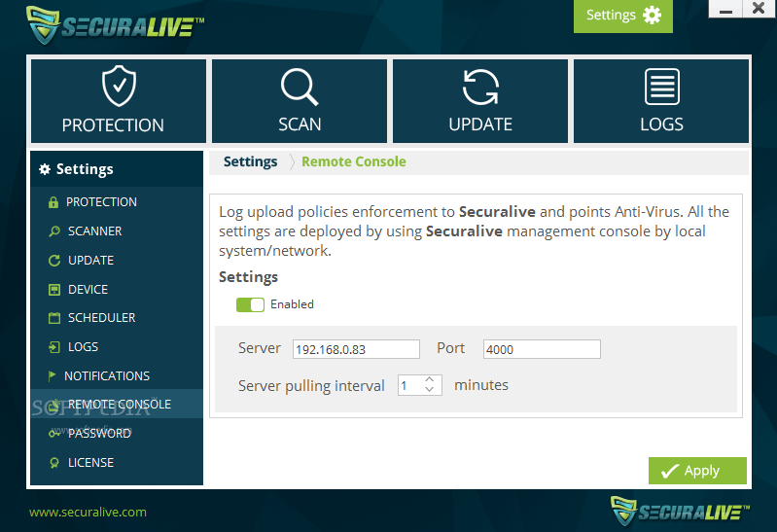Open the www.securalive.com link
This screenshot has width=777, height=532.
point(88,513)
